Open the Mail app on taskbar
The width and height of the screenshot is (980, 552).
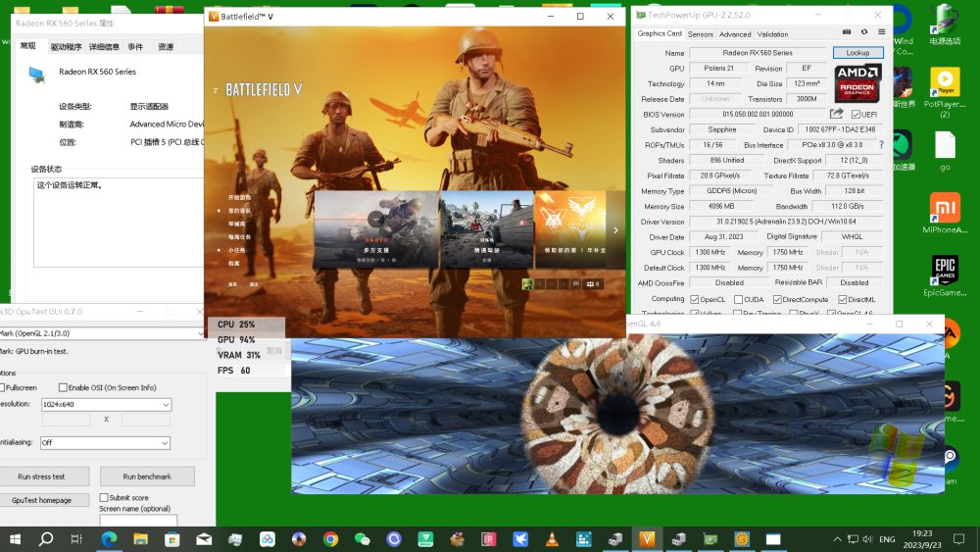204,539
